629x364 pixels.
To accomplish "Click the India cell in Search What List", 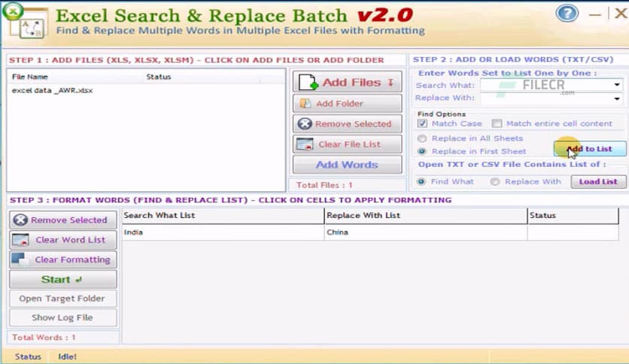I will (x=223, y=232).
